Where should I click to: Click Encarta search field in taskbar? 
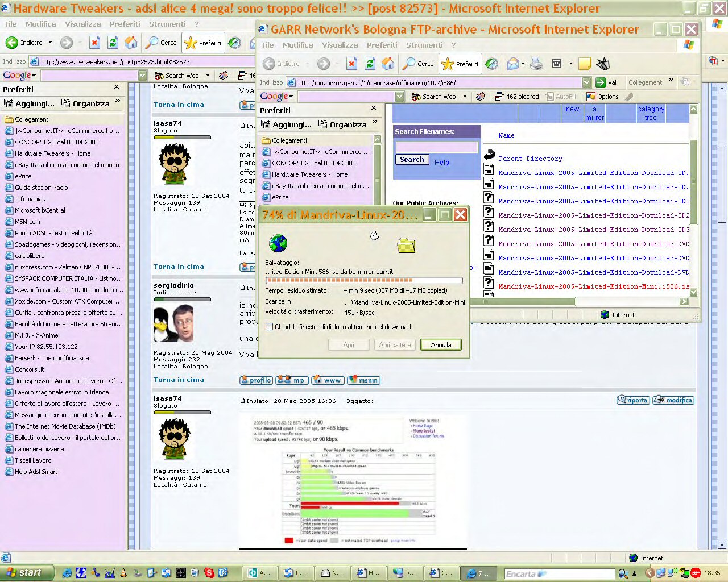[560, 574]
